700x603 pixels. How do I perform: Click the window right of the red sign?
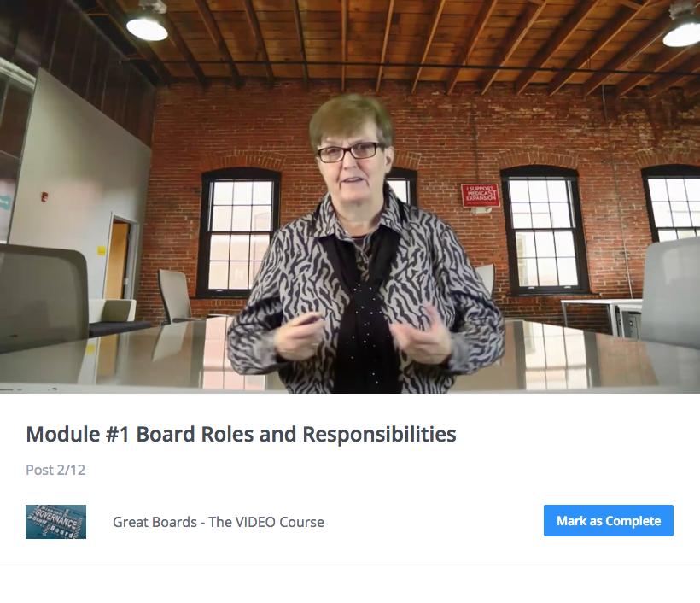point(544,231)
